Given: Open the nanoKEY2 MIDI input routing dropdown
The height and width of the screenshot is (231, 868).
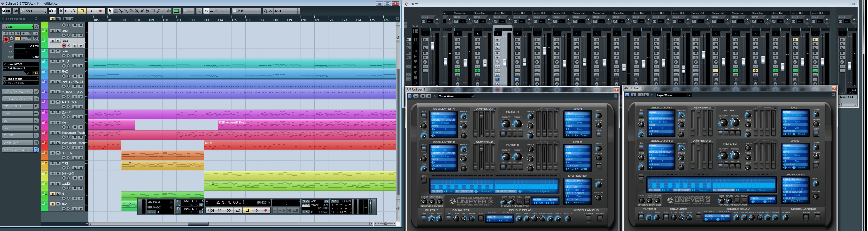Looking at the screenshot, I should [x=21, y=64].
